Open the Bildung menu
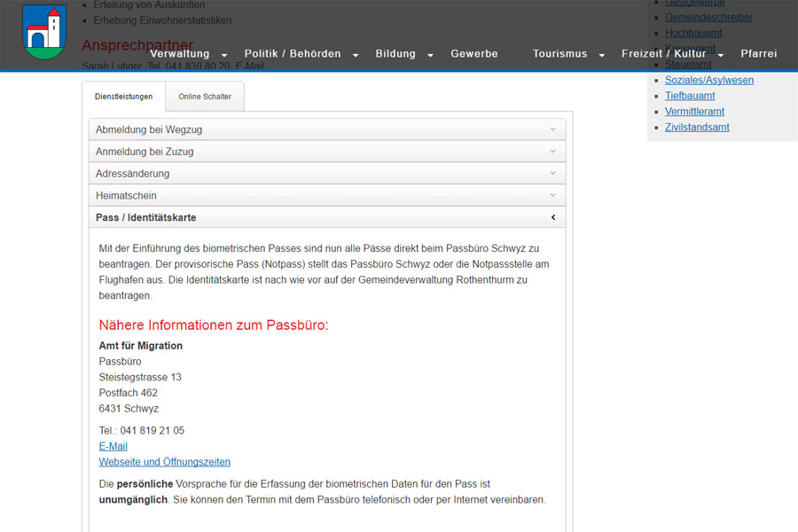 (x=395, y=53)
